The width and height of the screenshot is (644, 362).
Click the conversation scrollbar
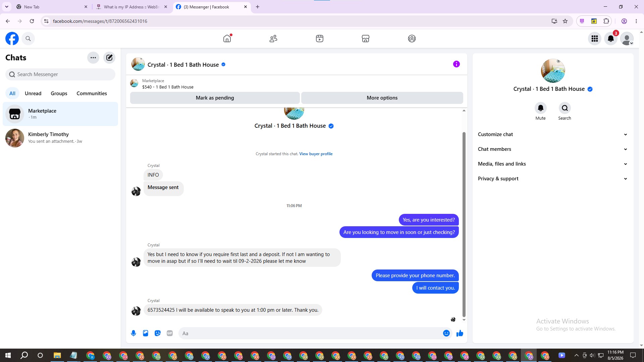[x=464, y=225]
